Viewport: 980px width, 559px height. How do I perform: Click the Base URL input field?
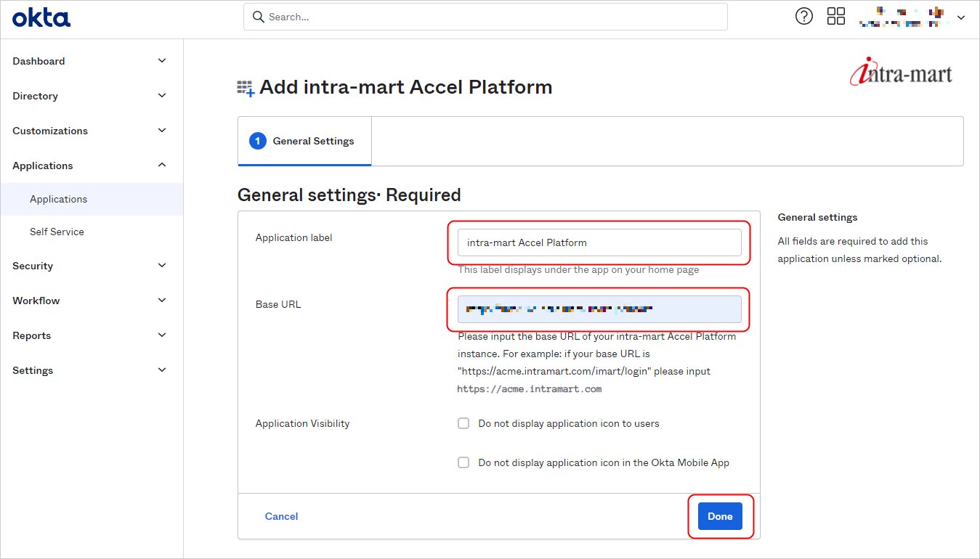pyautogui.click(x=599, y=309)
